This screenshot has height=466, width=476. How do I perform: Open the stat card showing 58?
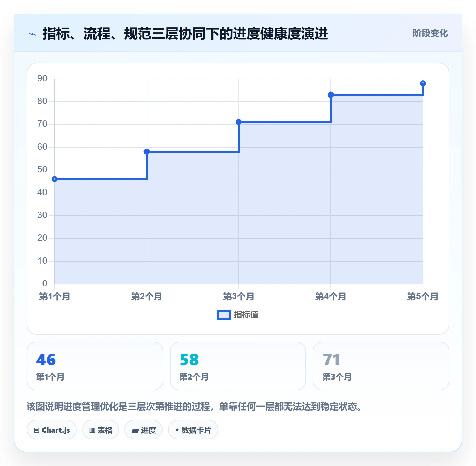pos(238,366)
